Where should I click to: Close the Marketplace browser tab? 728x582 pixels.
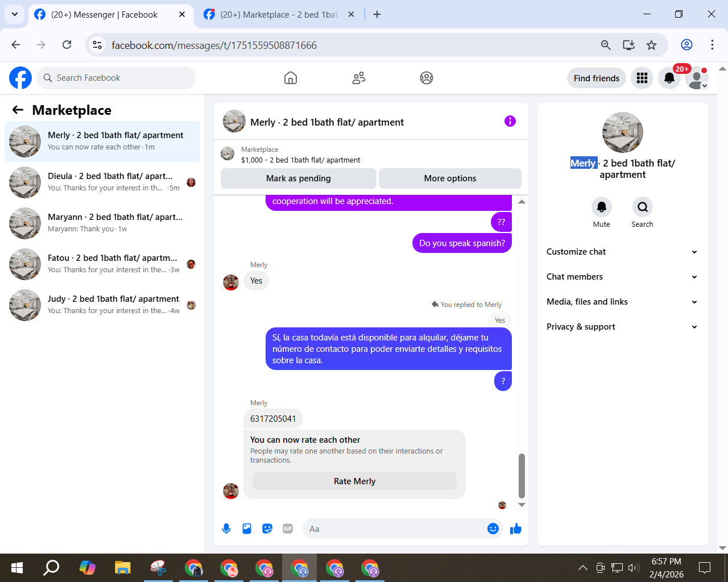351,14
